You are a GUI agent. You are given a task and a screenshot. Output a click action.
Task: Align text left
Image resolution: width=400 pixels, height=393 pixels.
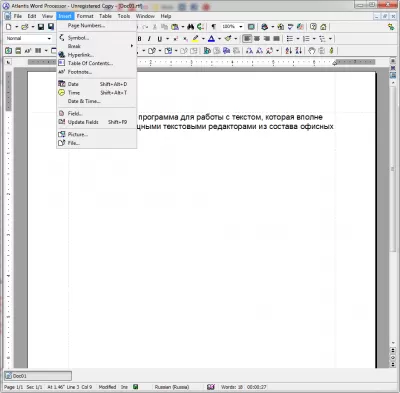247,39
